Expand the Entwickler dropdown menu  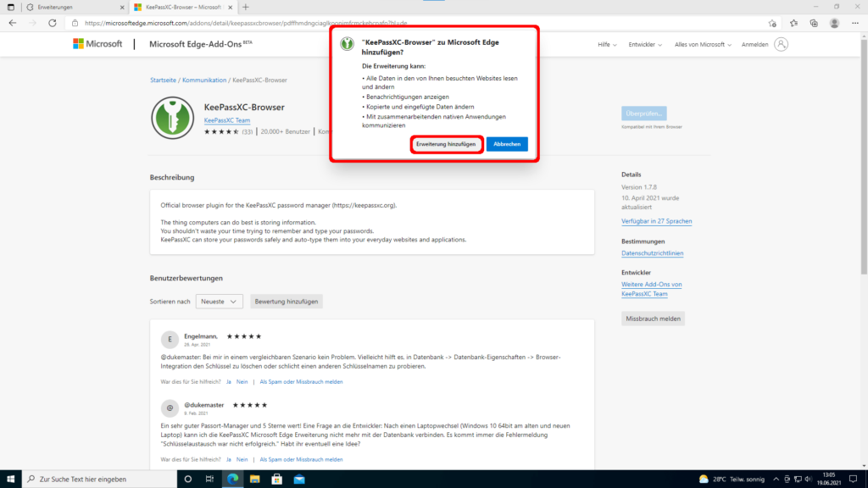(645, 44)
